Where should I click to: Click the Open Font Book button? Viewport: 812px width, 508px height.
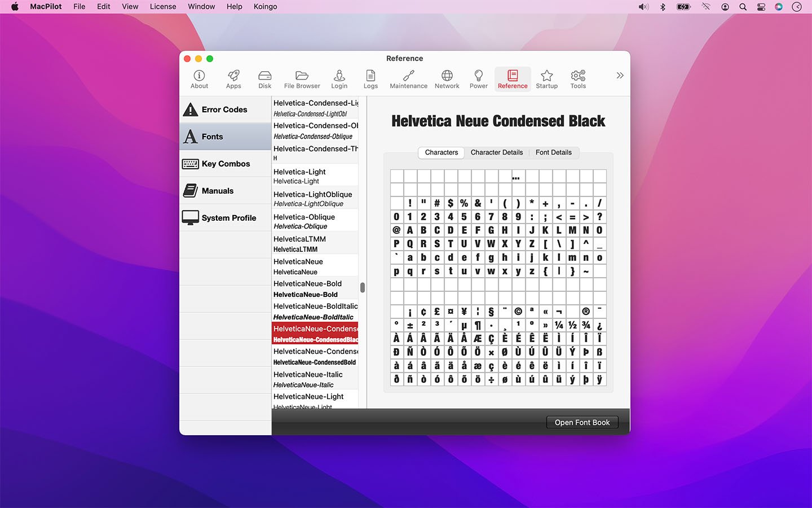(x=582, y=422)
